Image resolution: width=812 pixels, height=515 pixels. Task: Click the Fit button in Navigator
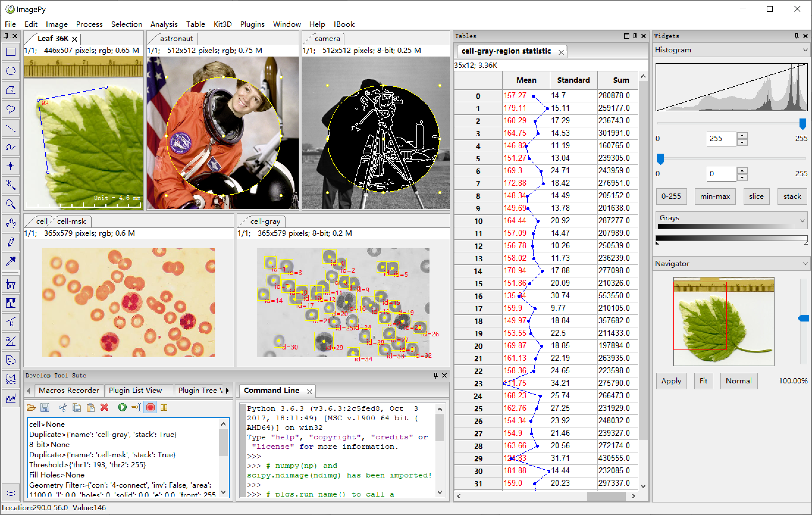(704, 381)
